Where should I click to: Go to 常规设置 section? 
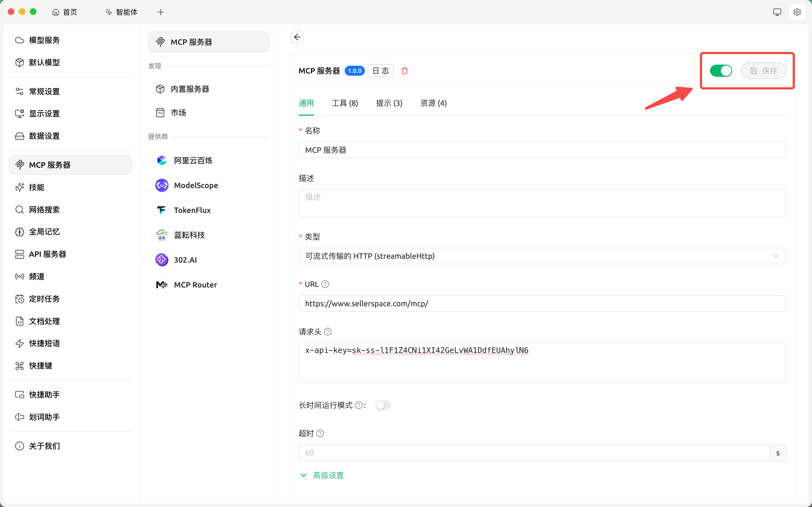(x=70, y=91)
